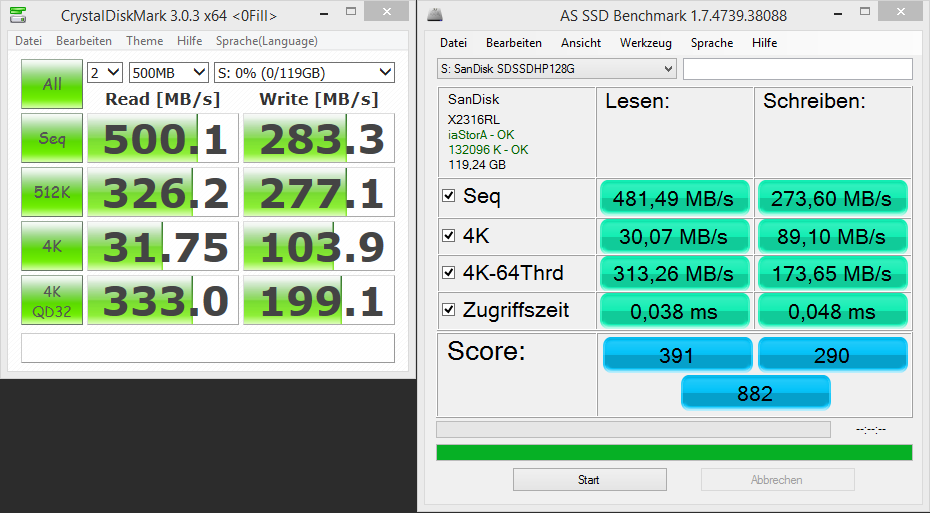The height and width of the screenshot is (513, 930).
Task: Uncheck the 4K test checkbox in AS SSD
Action: click(449, 235)
